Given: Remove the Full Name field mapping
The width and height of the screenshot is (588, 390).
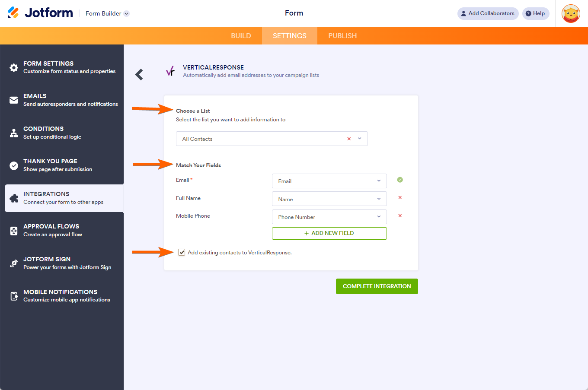Looking at the screenshot, I should (x=400, y=198).
